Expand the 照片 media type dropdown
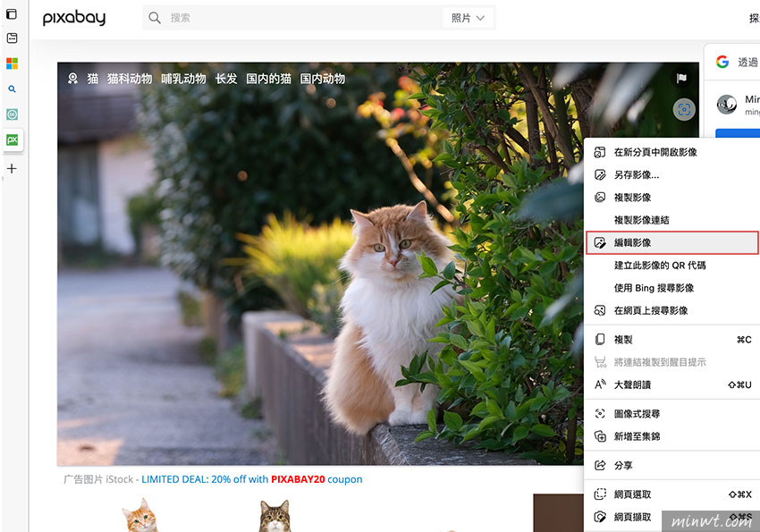 pyautogui.click(x=468, y=18)
